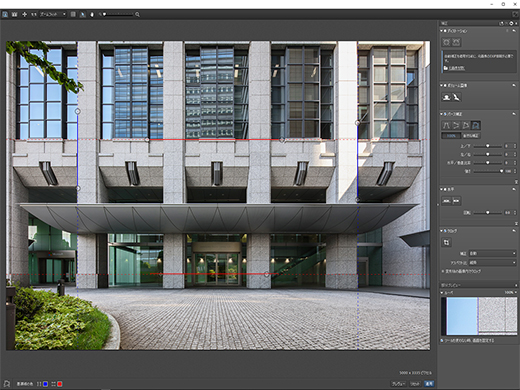Screen dimensions: 520x390
Task: Fit image to window using the four-arrow icon
Action: (x=24, y=14)
